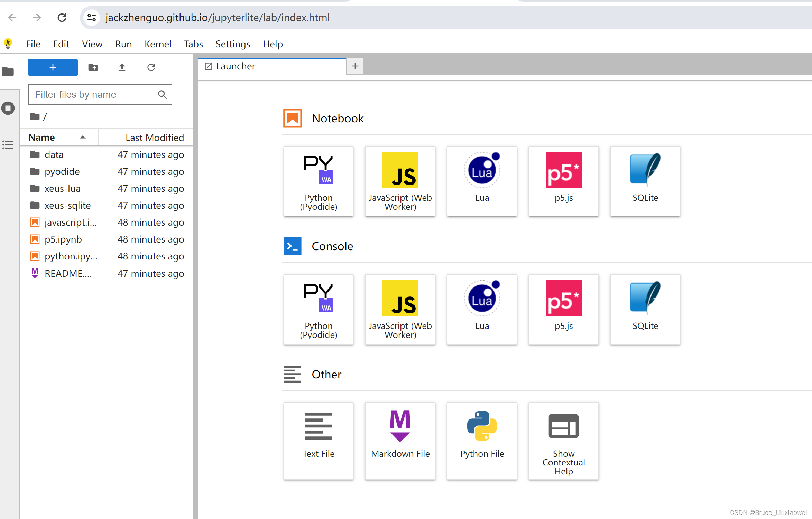The width and height of the screenshot is (812, 519).
Task: Open Python (Pyodide) notebook launcher card
Action: tap(319, 181)
